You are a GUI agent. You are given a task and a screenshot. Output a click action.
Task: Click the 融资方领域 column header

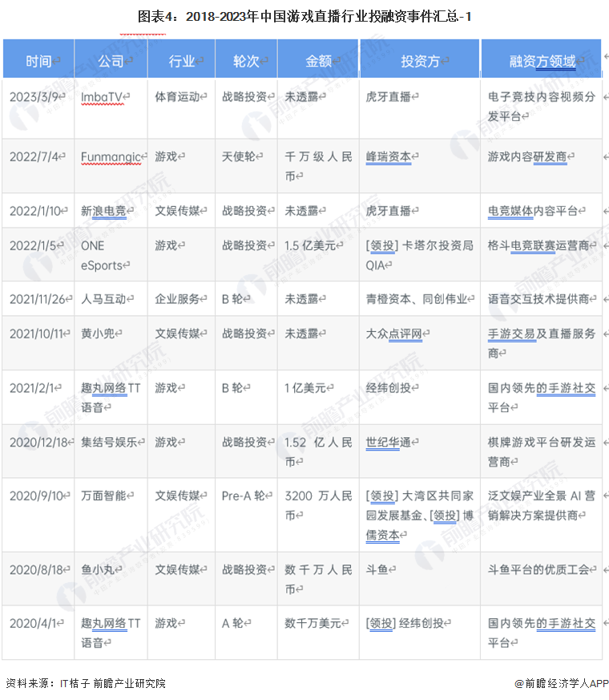click(542, 60)
